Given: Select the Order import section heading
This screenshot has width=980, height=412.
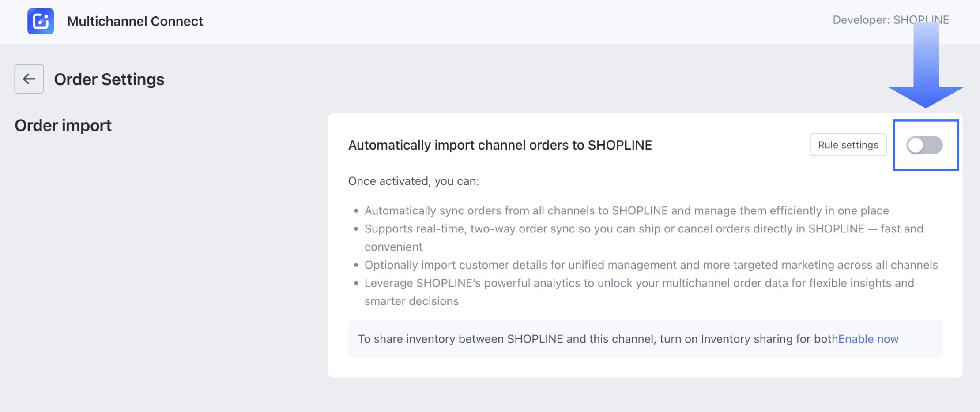Looking at the screenshot, I should 63,126.
